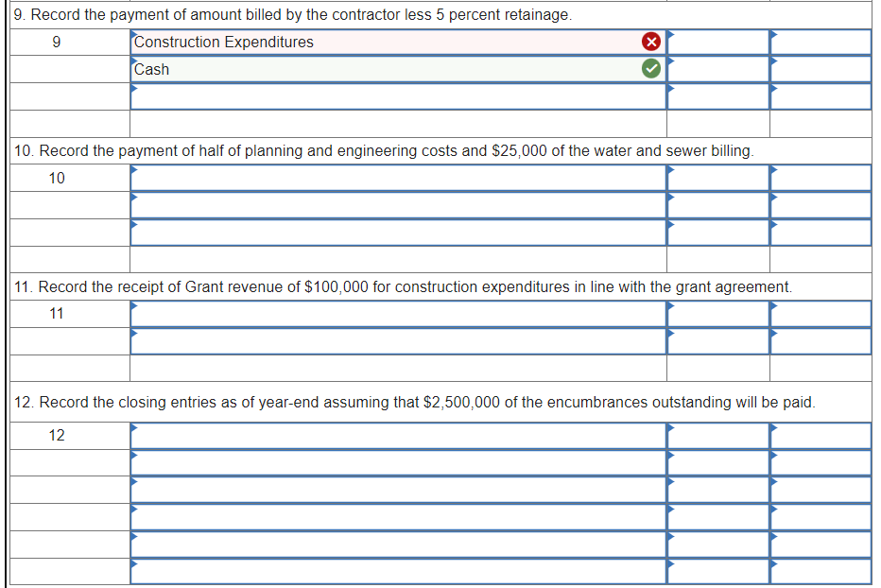Open the first account dropdown under entry 12
The width and height of the screenshot is (881, 588).
[x=397, y=435]
